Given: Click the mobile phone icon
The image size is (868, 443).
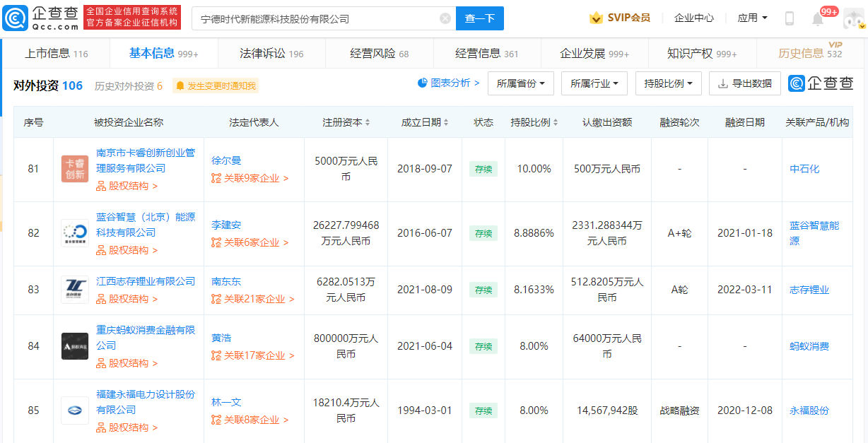Looking at the screenshot, I should pyautogui.click(x=790, y=18).
